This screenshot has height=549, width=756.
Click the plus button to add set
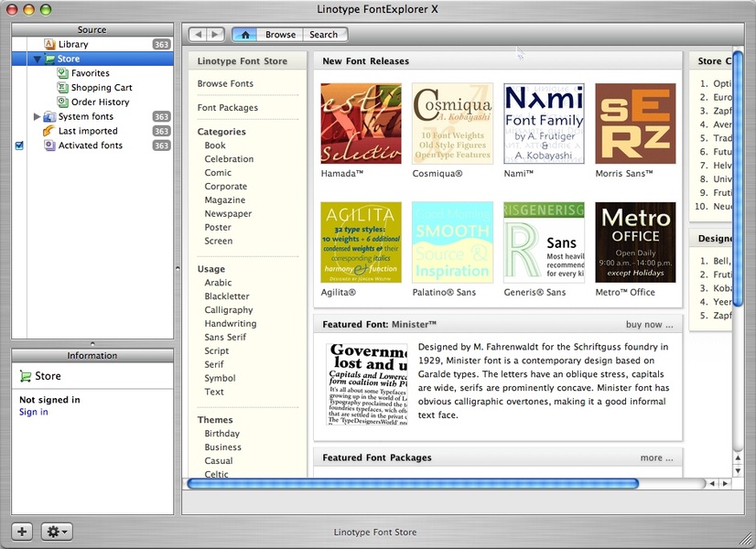(22, 532)
